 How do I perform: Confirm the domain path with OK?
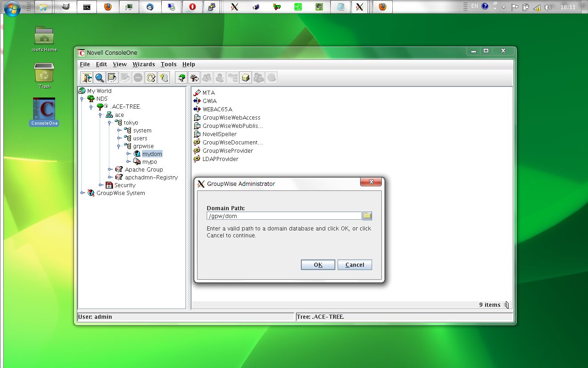click(x=318, y=264)
